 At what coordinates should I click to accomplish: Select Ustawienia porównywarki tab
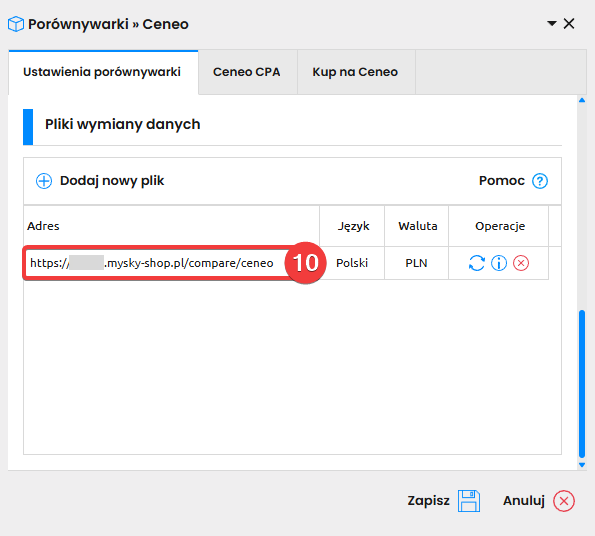tap(102, 72)
